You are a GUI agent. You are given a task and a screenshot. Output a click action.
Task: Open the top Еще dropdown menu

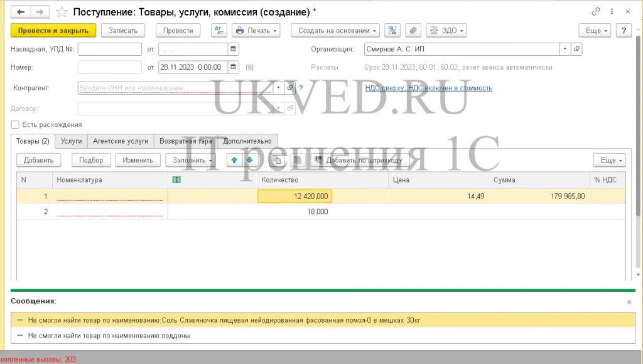(595, 30)
